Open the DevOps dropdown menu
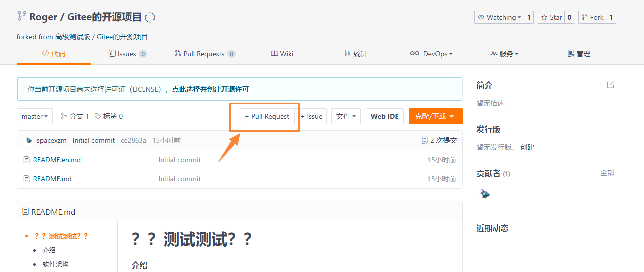Image resolution: width=644 pixels, height=272 pixels. pyautogui.click(x=431, y=54)
